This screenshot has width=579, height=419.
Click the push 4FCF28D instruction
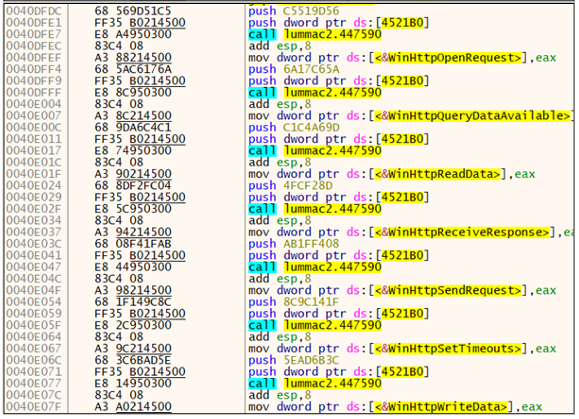pyautogui.click(x=291, y=186)
